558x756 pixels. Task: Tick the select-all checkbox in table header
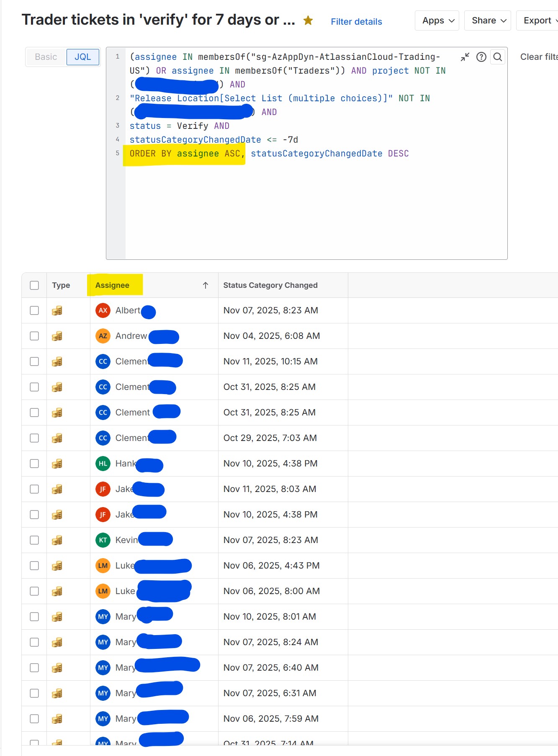[34, 285]
